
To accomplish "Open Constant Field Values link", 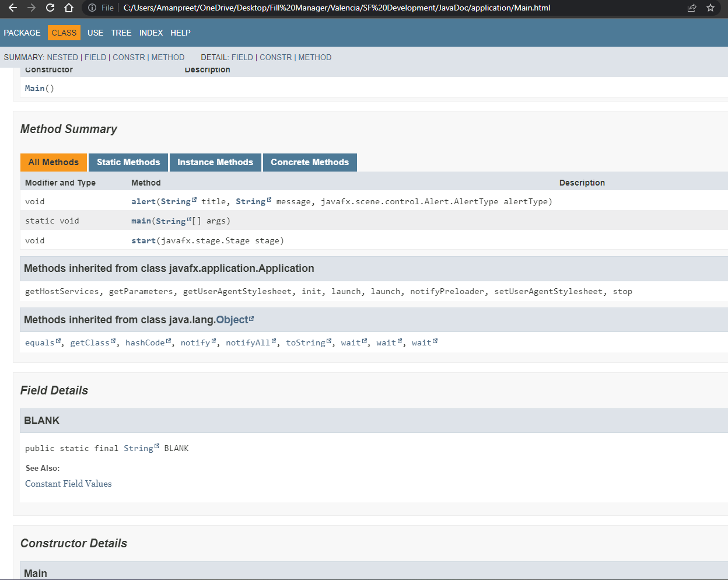I will 68,484.
